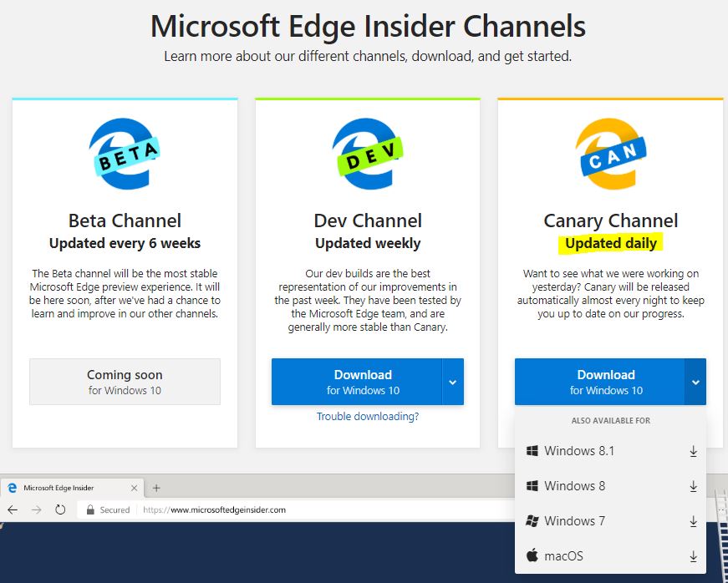Screen dimensions: 728x583
Task: Click the secured padlock icon
Action: [x=90, y=509]
